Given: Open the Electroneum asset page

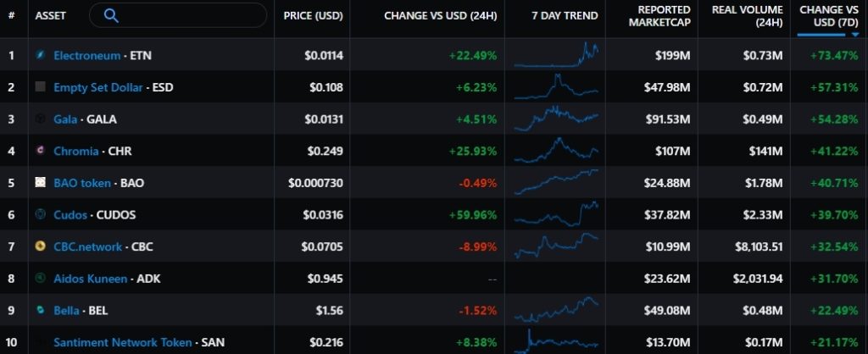Looking at the screenshot, I should (x=86, y=55).
